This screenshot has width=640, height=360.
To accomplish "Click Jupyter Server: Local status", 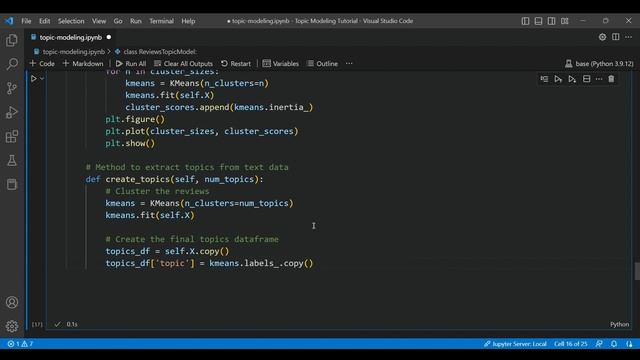I will tap(515, 344).
